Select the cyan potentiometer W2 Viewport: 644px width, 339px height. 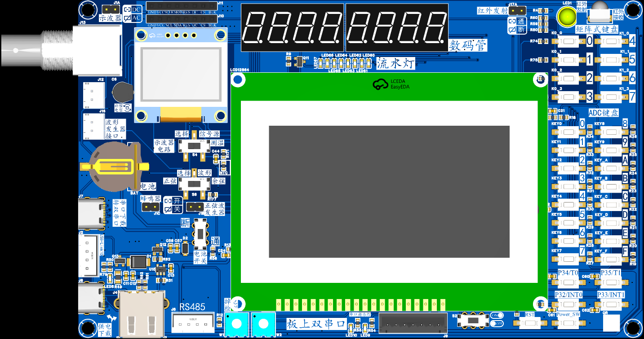pos(263,324)
